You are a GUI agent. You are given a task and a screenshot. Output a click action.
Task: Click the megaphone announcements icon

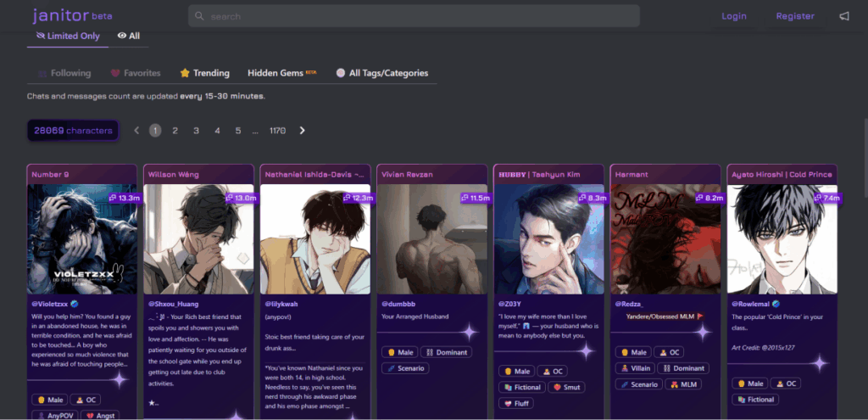(843, 16)
